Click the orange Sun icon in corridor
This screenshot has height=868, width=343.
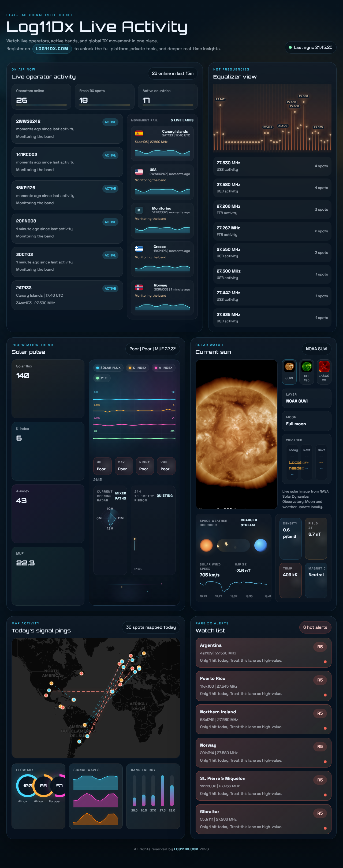206,545
